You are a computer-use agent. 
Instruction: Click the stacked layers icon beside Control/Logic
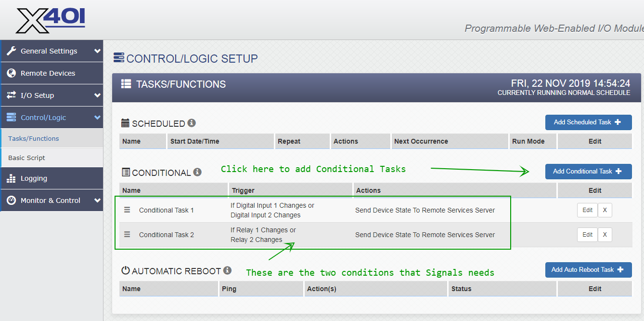click(11, 117)
